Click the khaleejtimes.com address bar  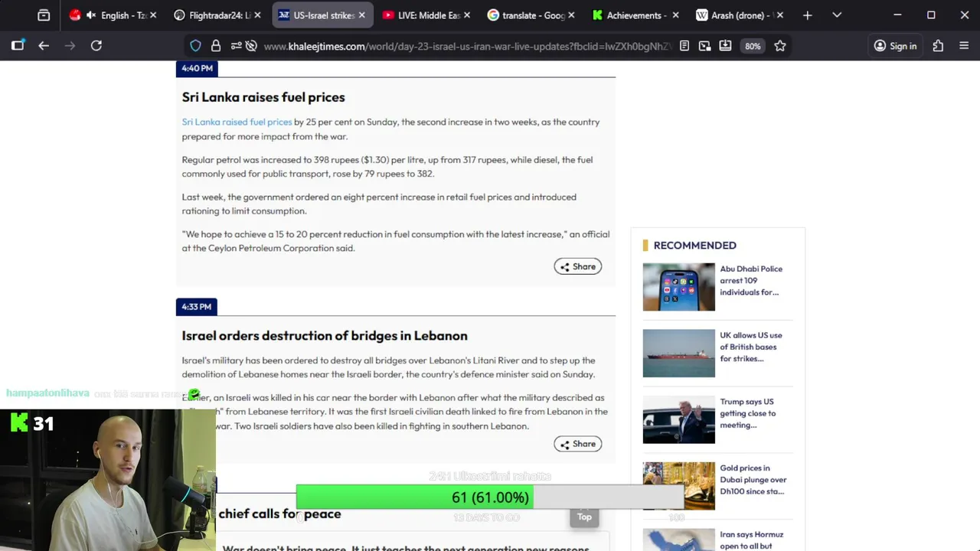pos(467,46)
